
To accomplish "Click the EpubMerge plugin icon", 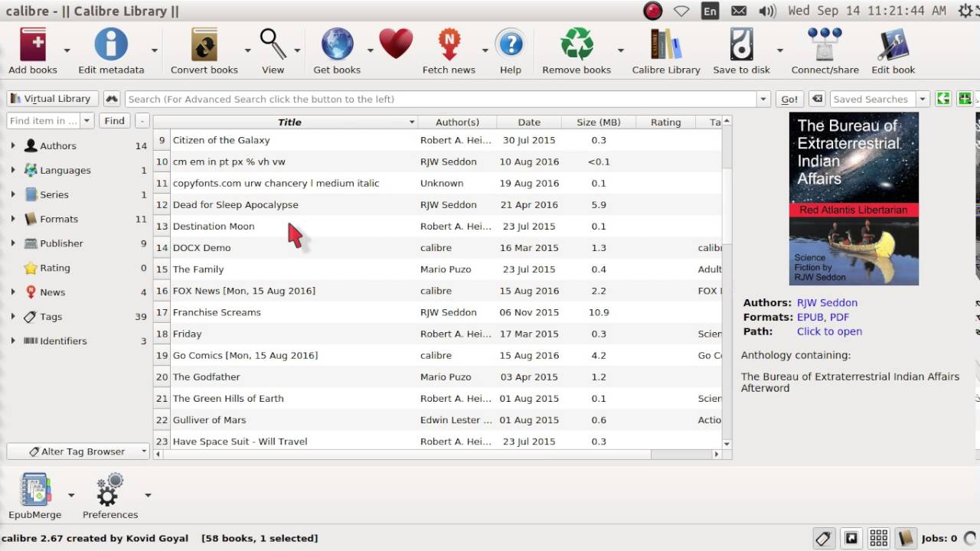I will point(34,490).
